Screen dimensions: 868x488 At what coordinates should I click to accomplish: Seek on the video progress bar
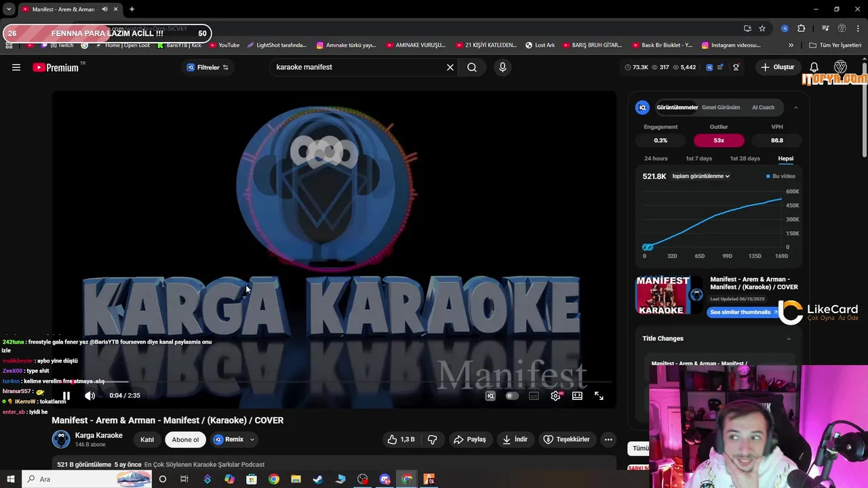(334, 382)
